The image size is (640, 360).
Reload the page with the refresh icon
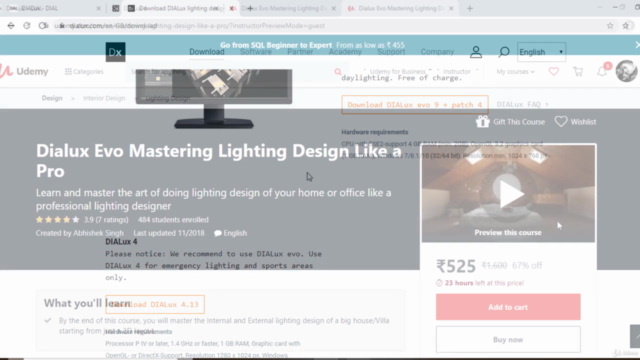point(27,26)
